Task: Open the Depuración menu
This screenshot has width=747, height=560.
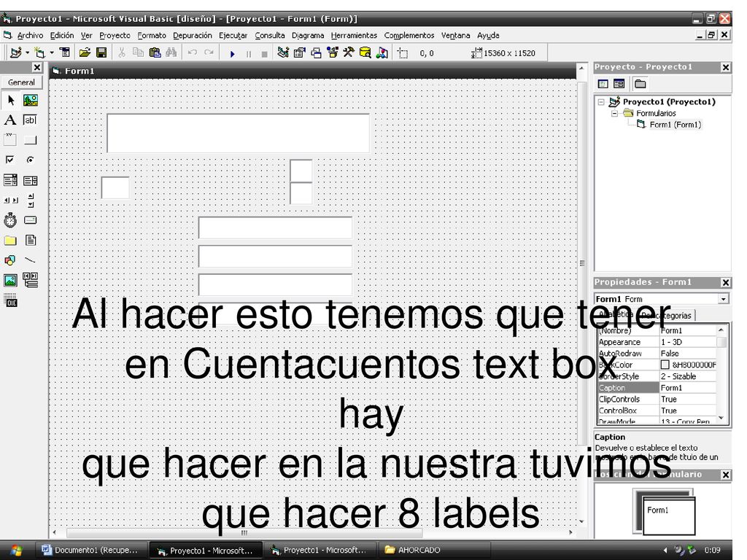Action: (x=193, y=35)
